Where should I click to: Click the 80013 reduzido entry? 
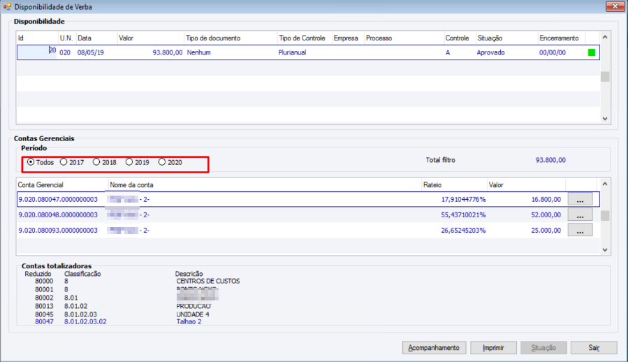[x=44, y=306]
